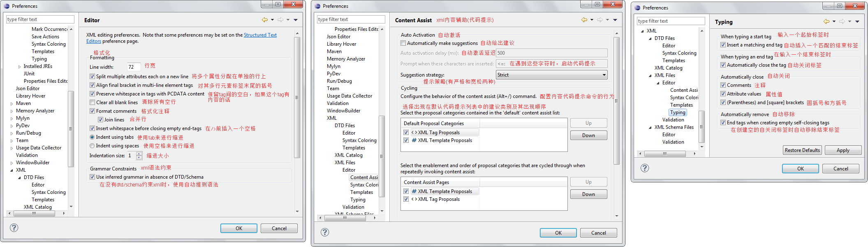Select the Indent using spaces option

(92, 146)
